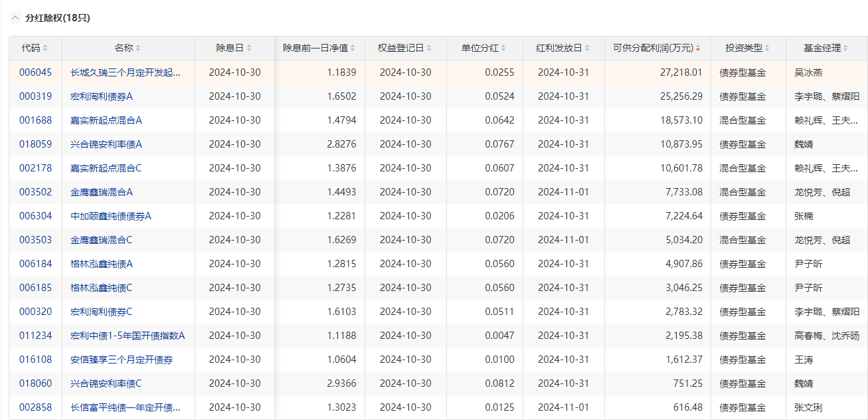Viewport: 868px width, 420px height.
Task: Open 中加颐鑫纯债债券A fund link
Action: tap(111, 216)
